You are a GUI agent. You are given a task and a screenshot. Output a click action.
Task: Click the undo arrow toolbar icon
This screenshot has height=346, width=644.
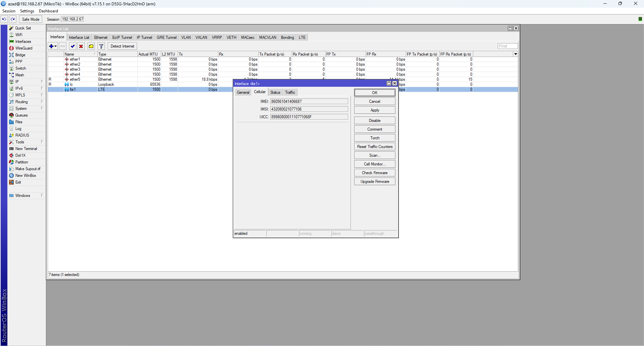4,19
